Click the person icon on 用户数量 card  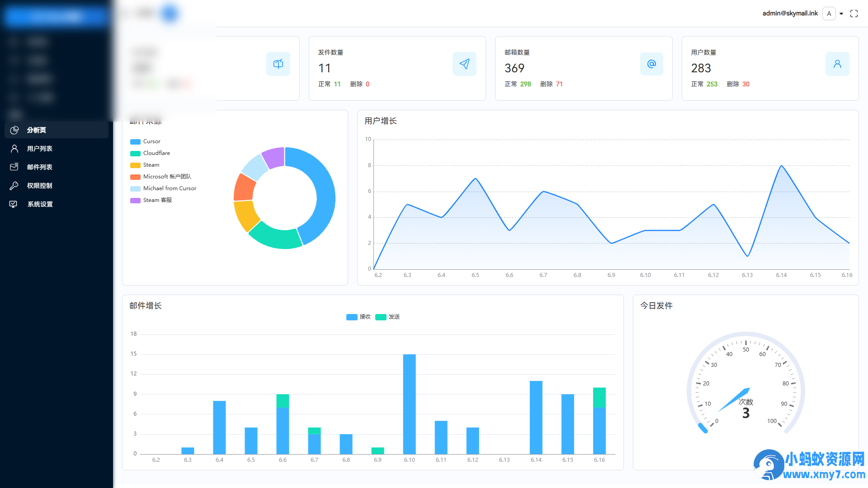tap(837, 64)
